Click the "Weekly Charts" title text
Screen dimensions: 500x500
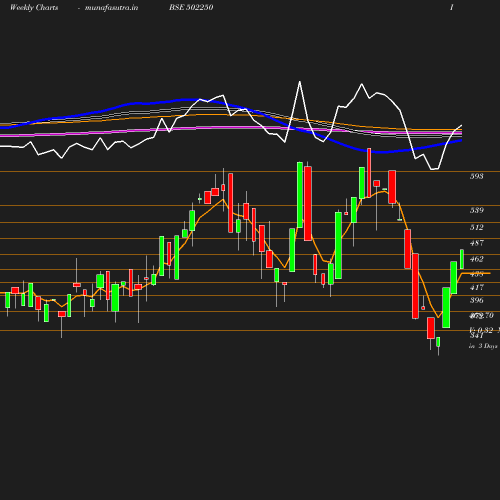[x=34, y=7]
